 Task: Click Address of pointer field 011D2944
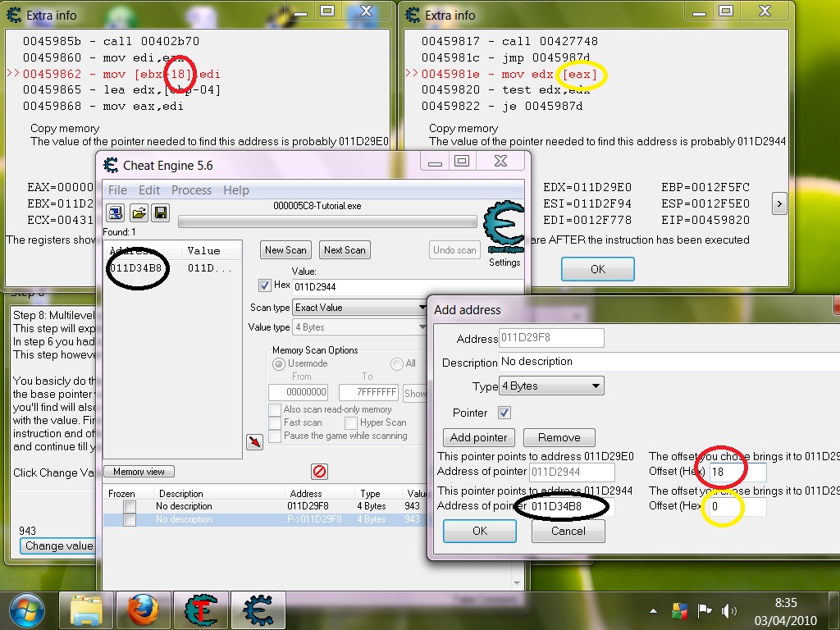pos(572,472)
